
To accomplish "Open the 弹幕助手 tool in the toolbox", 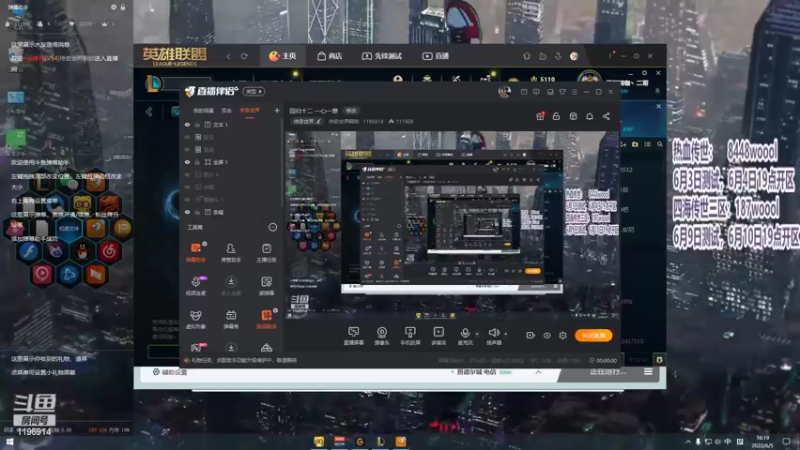I will pyautogui.click(x=195, y=253).
